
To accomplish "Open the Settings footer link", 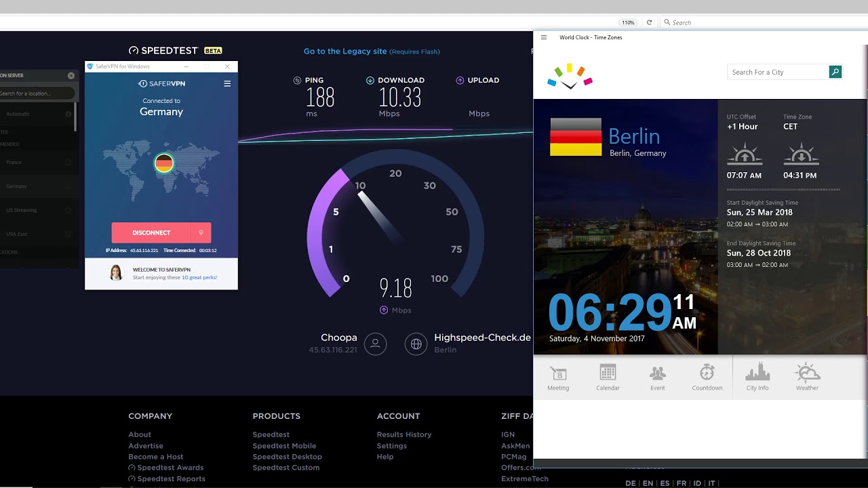I will pyautogui.click(x=392, y=446).
